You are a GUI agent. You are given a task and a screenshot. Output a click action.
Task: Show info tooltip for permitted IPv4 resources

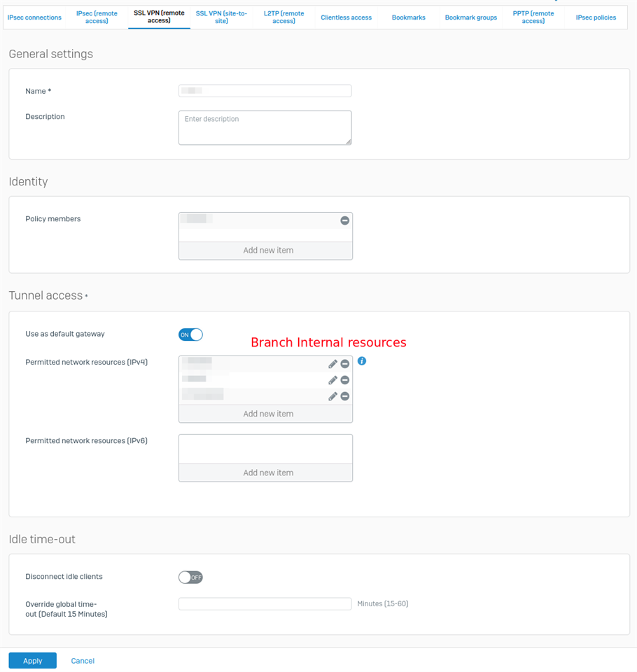(362, 361)
